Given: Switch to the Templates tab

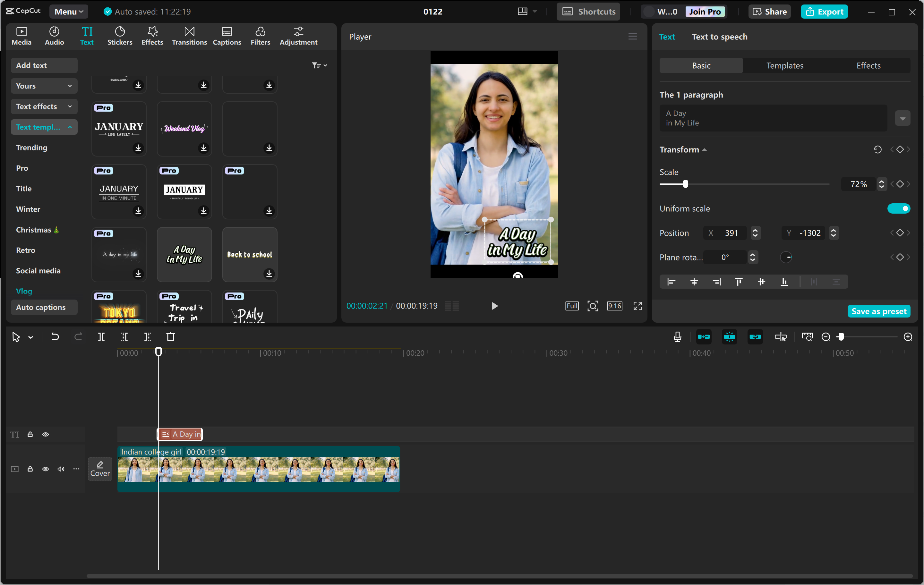Looking at the screenshot, I should tap(784, 65).
